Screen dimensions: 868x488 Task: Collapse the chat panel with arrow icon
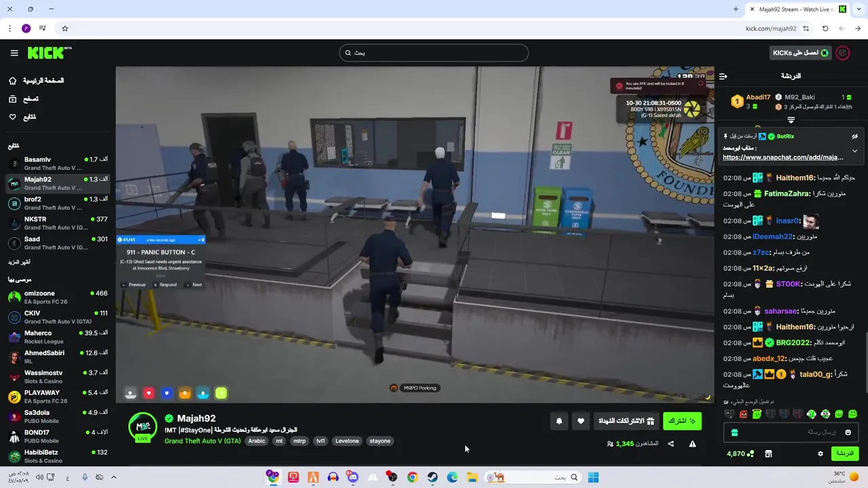pyautogui.click(x=724, y=76)
